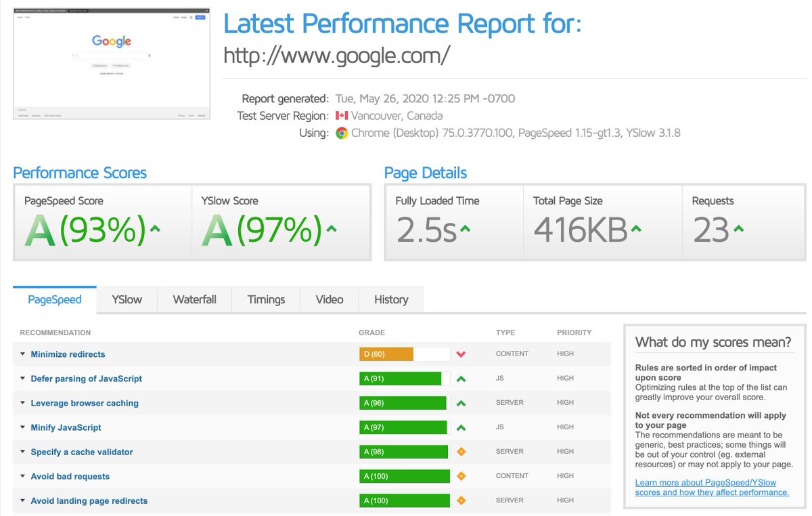Viewport: 812px width, 516px height.
Task: Click orange diamond in Avoid bad requests row
Action: tap(461, 476)
